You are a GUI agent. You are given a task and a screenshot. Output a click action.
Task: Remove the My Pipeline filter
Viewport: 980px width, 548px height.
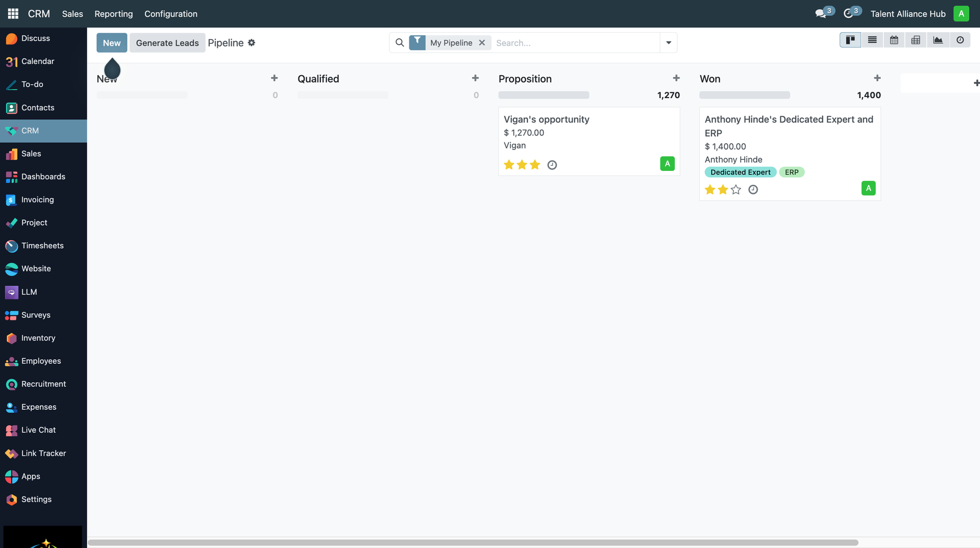(x=482, y=43)
